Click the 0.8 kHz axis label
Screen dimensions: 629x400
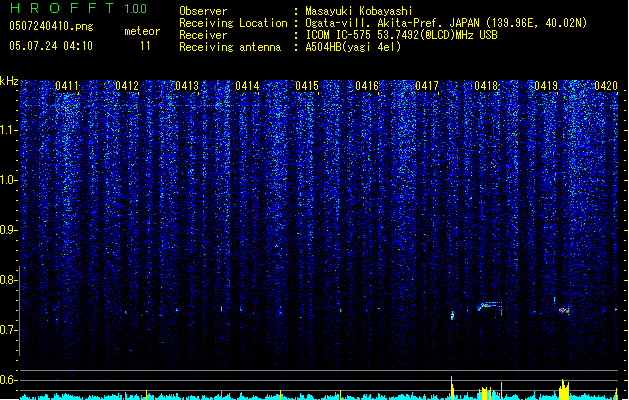pos(9,280)
